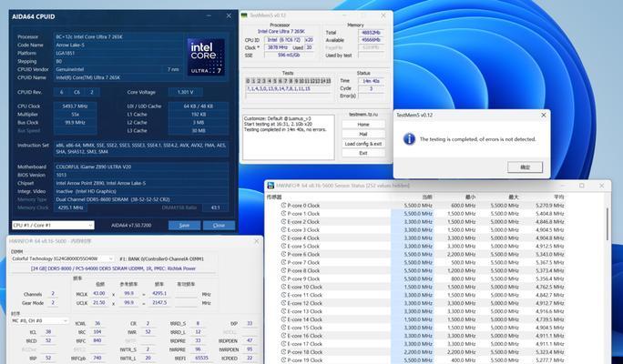Image resolution: width=623 pixels, height=364 pixels.
Task: Open the CPU #1 / Core #1 dropdown in AIDA64
Action: click(x=53, y=225)
